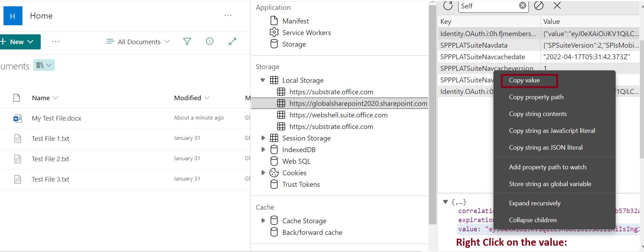
Task: Open Test File 3.txt
Action: click(51, 179)
